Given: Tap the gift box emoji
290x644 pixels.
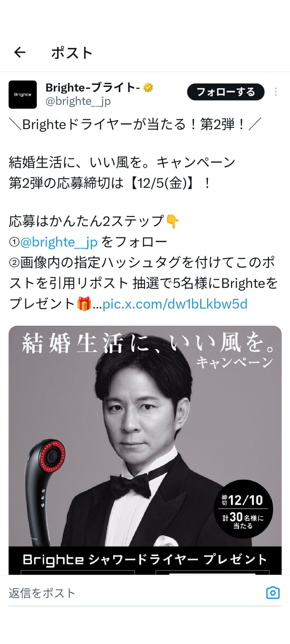Looking at the screenshot, I should 84,304.
